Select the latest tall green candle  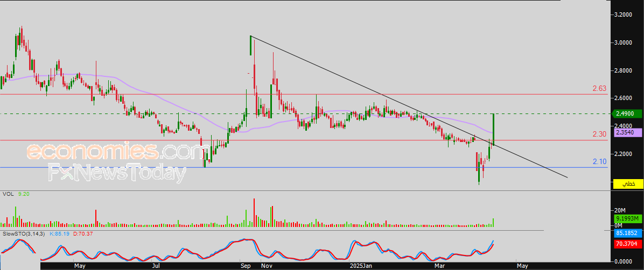493,129
